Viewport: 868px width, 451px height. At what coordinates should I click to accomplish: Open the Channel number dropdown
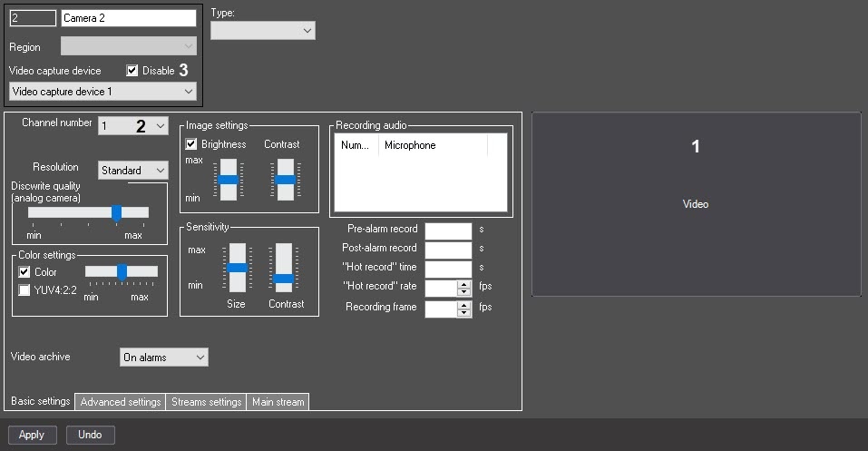coord(132,126)
